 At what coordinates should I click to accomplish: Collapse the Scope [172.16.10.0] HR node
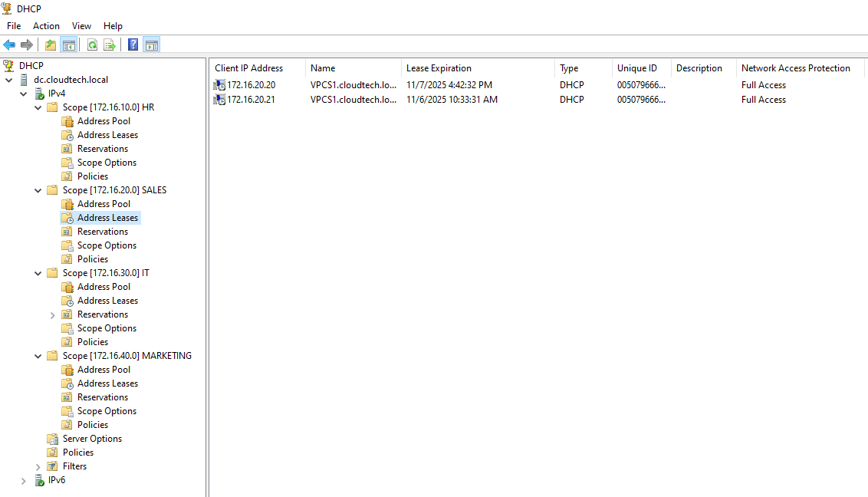click(38, 107)
